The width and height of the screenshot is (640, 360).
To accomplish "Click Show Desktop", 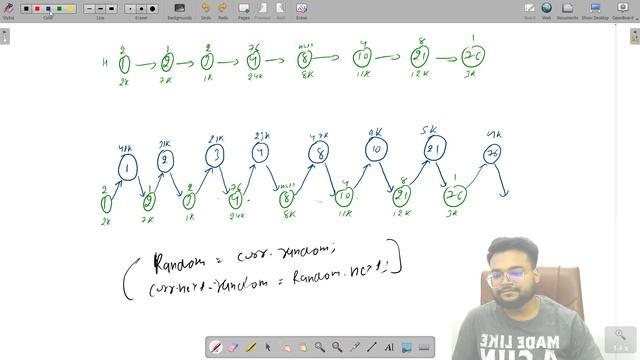I will pos(595,11).
